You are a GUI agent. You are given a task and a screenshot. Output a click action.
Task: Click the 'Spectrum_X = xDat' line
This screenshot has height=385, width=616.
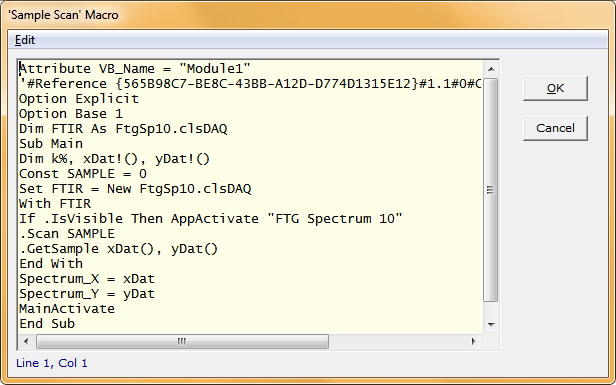(x=87, y=279)
